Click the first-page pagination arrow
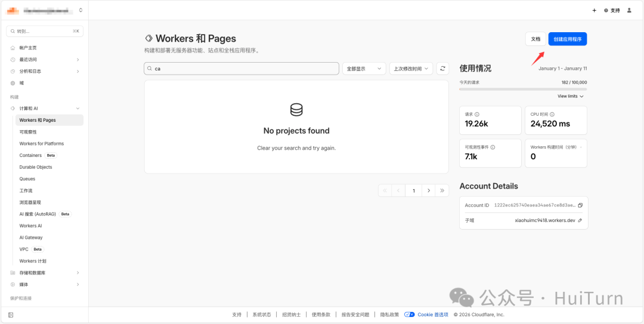Viewport: 644px width, 324px height. [x=385, y=191]
